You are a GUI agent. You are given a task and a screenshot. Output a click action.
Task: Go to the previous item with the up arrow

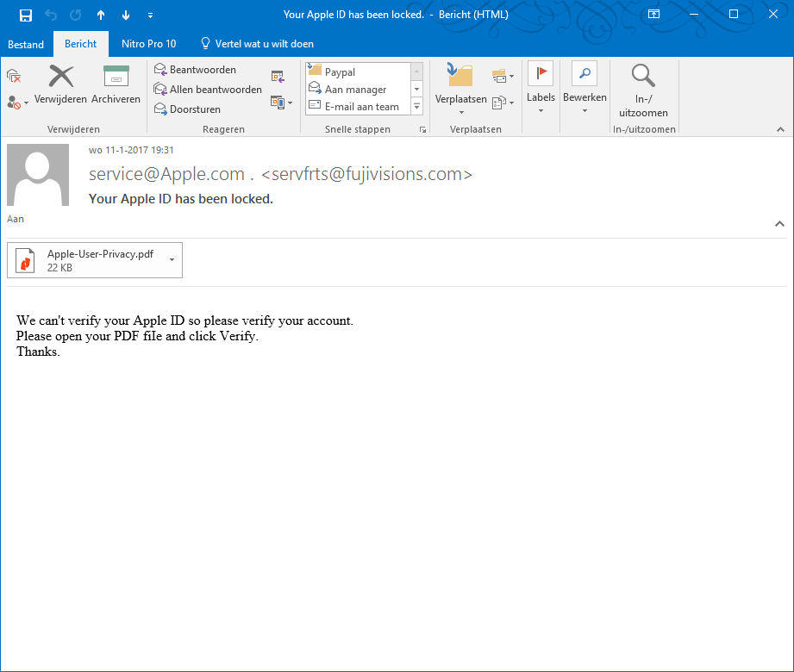tap(101, 16)
